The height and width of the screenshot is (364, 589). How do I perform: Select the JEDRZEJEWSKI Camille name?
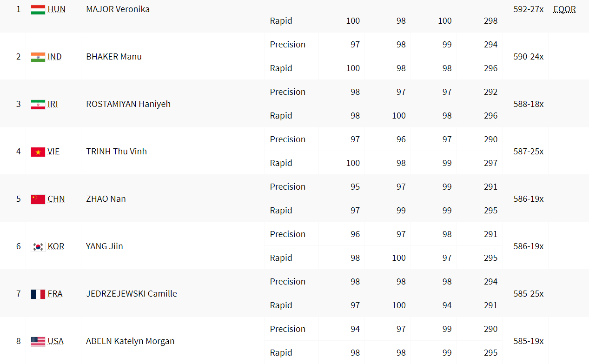pyautogui.click(x=132, y=294)
